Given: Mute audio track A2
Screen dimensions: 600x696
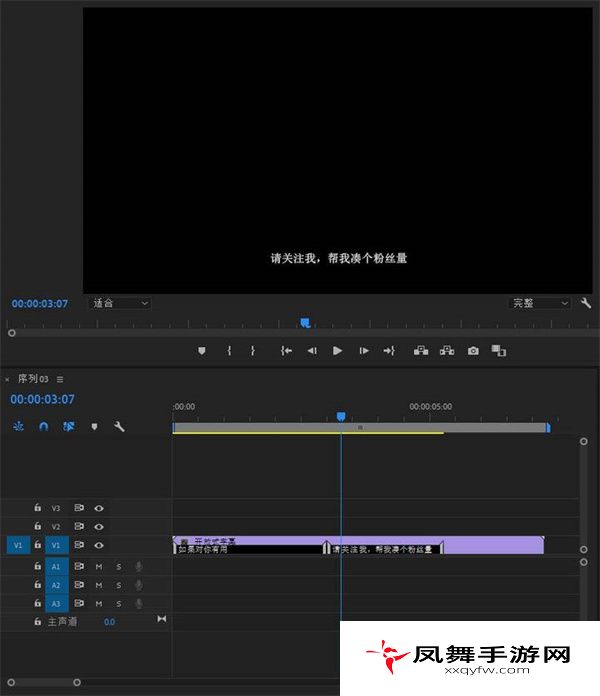Looking at the screenshot, I should 99,585.
